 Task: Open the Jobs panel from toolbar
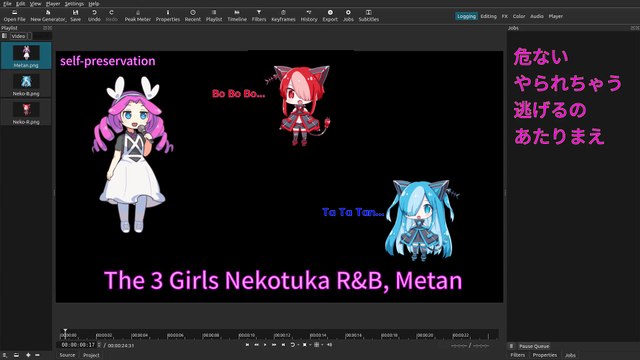click(348, 16)
